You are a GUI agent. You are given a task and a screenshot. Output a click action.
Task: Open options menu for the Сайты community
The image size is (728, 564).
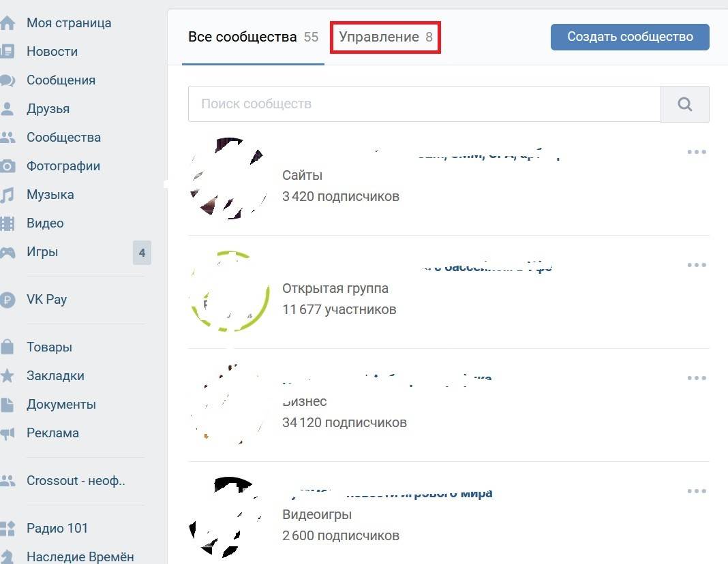click(x=697, y=152)
